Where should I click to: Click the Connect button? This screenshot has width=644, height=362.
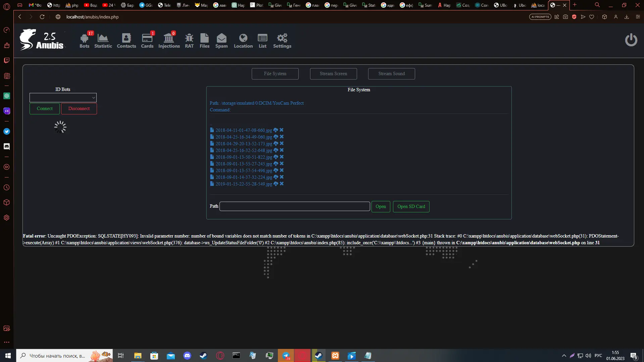45,109
